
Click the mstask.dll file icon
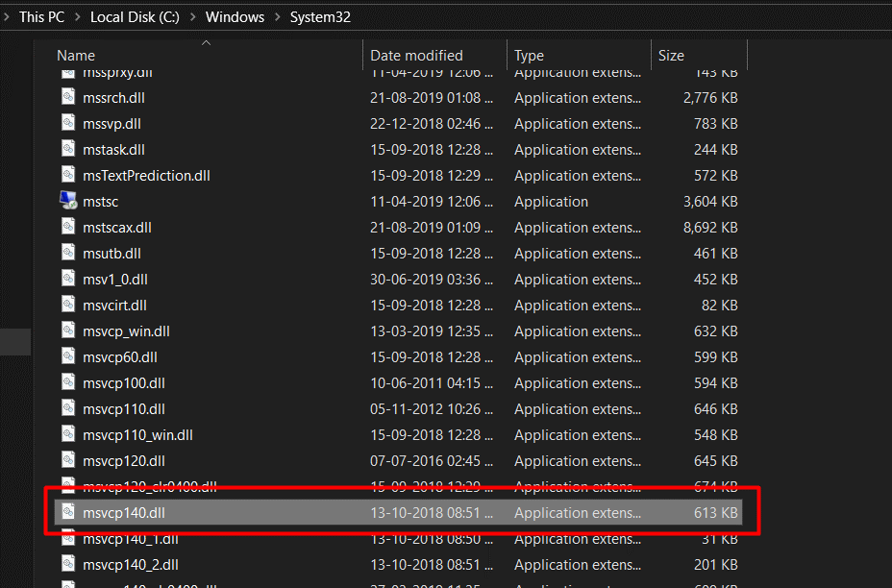(x=68, y=148)
